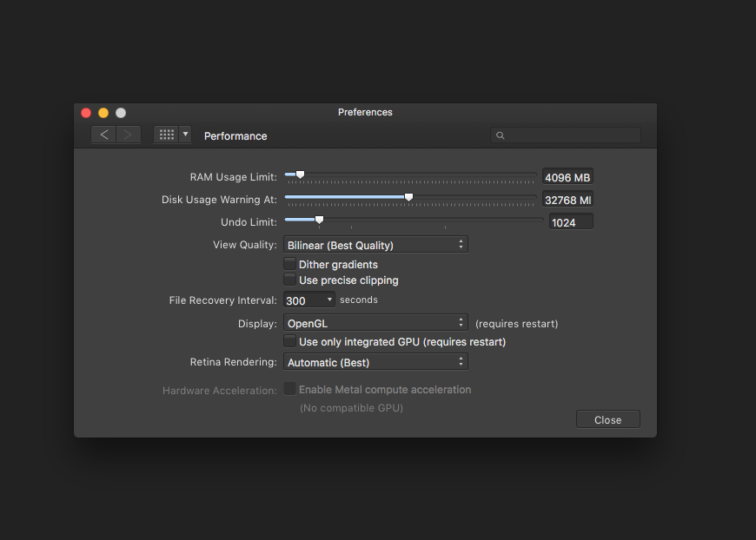The height and width of the screenshot is (540, 756).
Task: Click the View Quality label
Action: click(x=245, y=245)
